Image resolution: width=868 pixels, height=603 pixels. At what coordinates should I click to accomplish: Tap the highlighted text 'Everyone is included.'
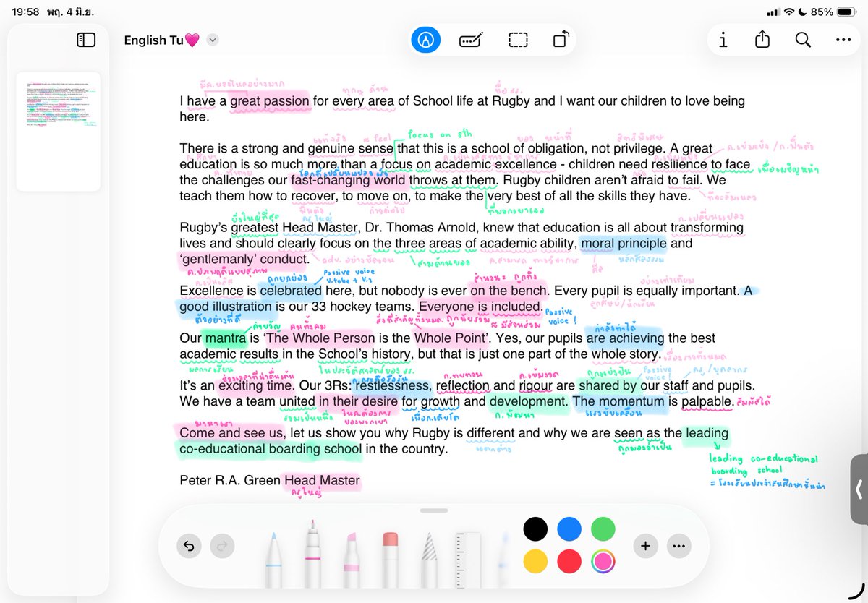click(480, 307)
